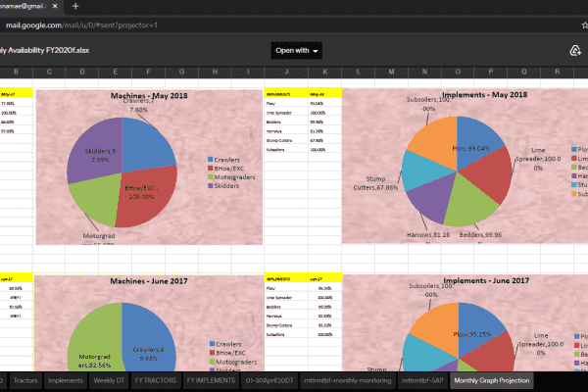Open the FY TRACTORS sheet tab

point(155,380)
